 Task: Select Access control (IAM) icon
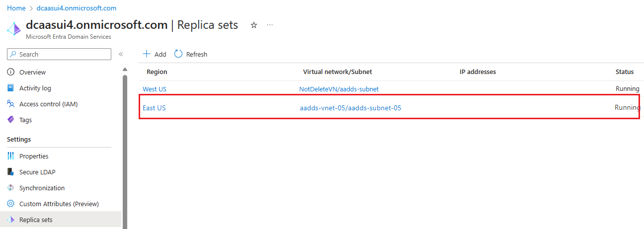click(11, 104)
